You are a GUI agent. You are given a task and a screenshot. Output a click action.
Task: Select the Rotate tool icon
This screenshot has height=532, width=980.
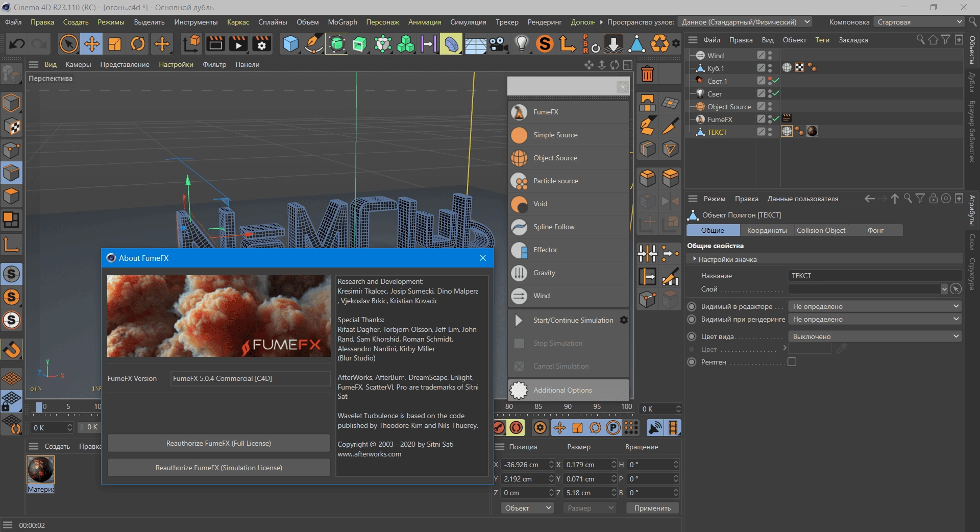point(138,44)
